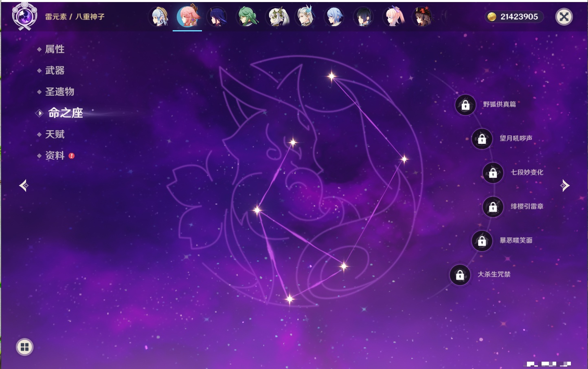Pick the white-haired Nahida avatar
The image size is (588, 369).
click(x=277, y=17)
